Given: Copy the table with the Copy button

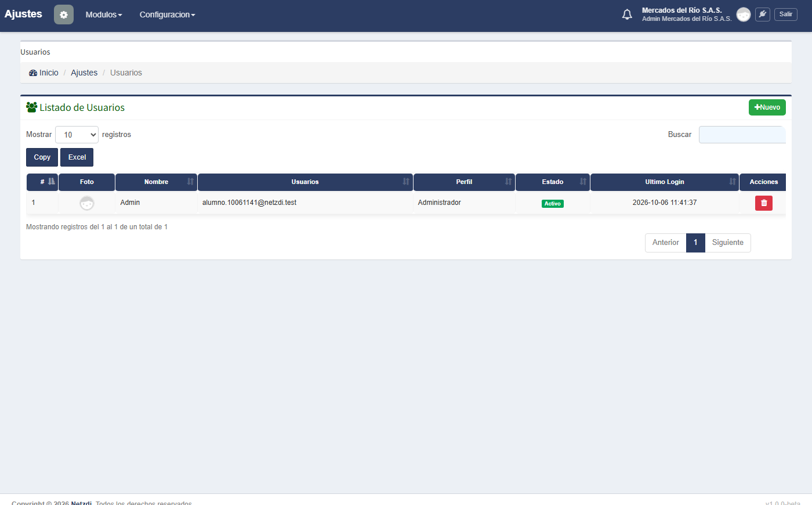Looking at the screenshot, I should (42, 157).
